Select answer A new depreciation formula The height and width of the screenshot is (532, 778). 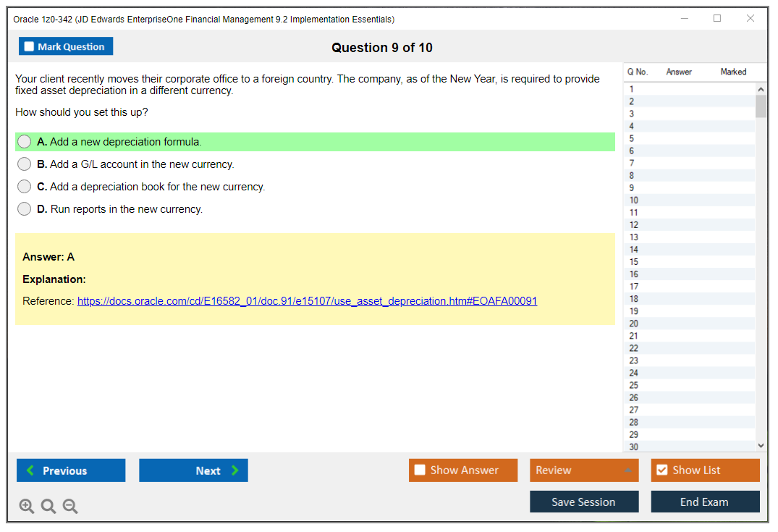point(25,142)
